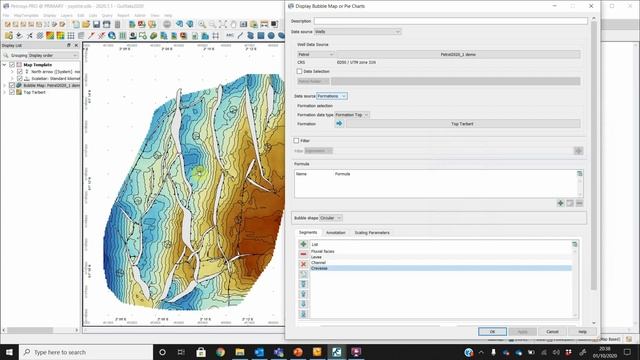Select the circle shape drawing tool
This screenshot has height=360, width=640.
pos(271,36)
